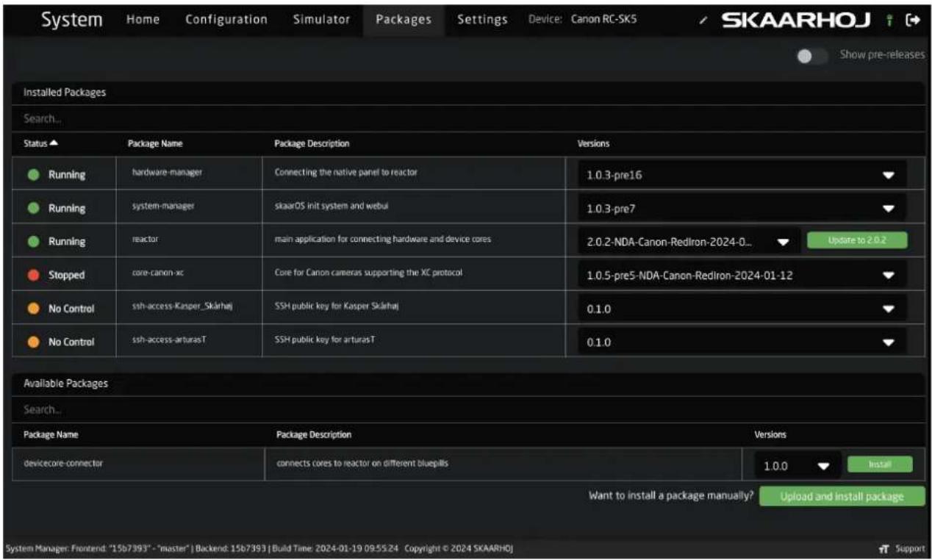
Task: Open devicecore-connector version dropdown 1.0.0
Action: click(x=797, y=465)
